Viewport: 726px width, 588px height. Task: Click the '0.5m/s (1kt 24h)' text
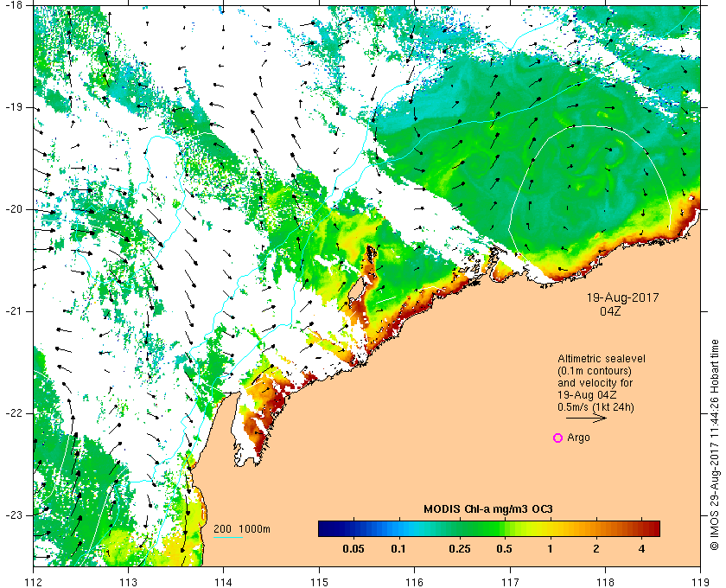[595, 406]
